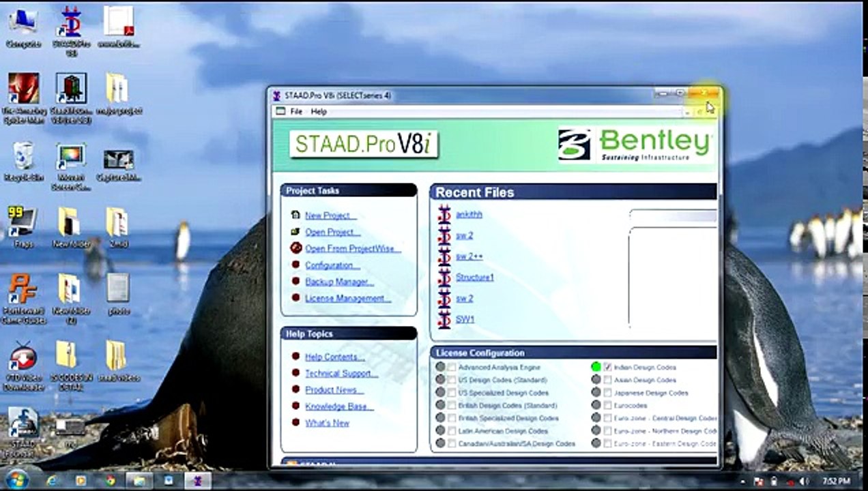Enable Japanese Design Codes checkbox
The width and height of the screenshot is (868, 491).
(607, 393)
